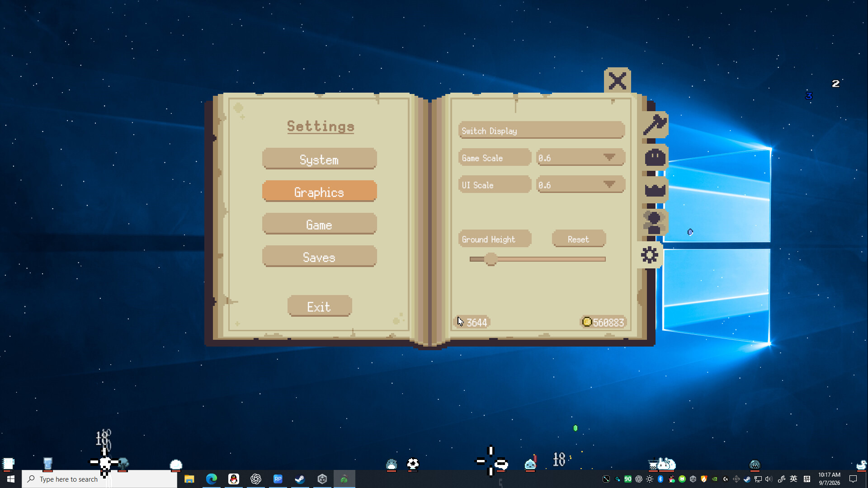868x488 pixels.
Task: Click the Ground Height label
Action: tap(495, 239)
